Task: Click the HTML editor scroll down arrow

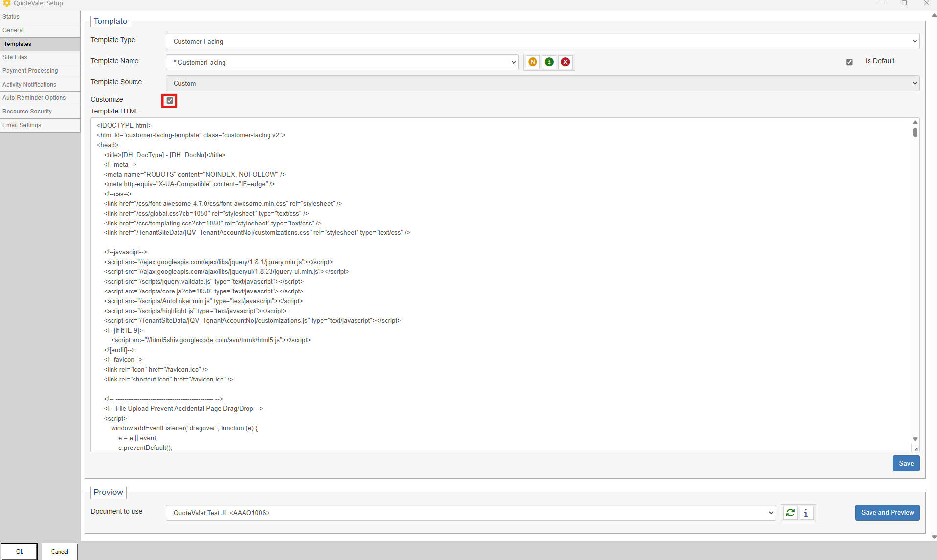Action: click(x=915, y=439)
